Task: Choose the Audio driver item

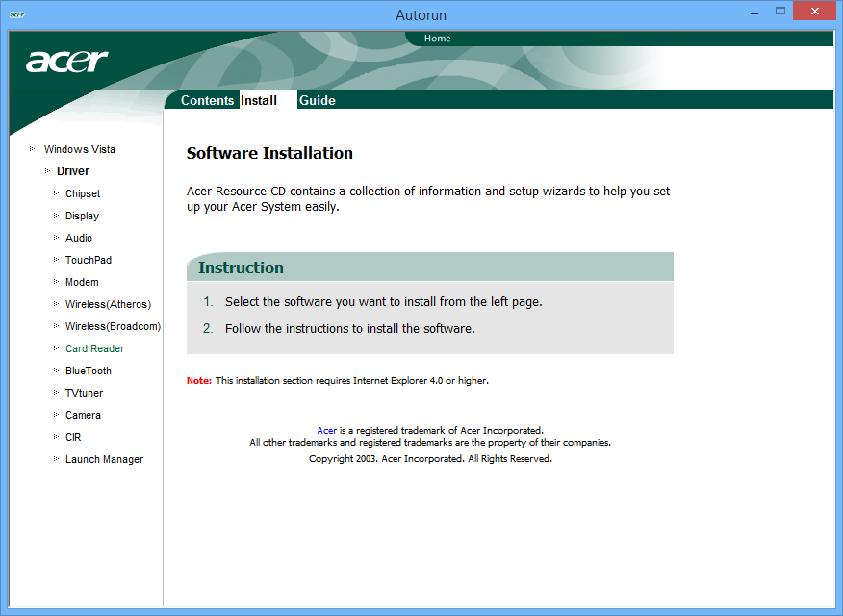Action: coord(79,238)
